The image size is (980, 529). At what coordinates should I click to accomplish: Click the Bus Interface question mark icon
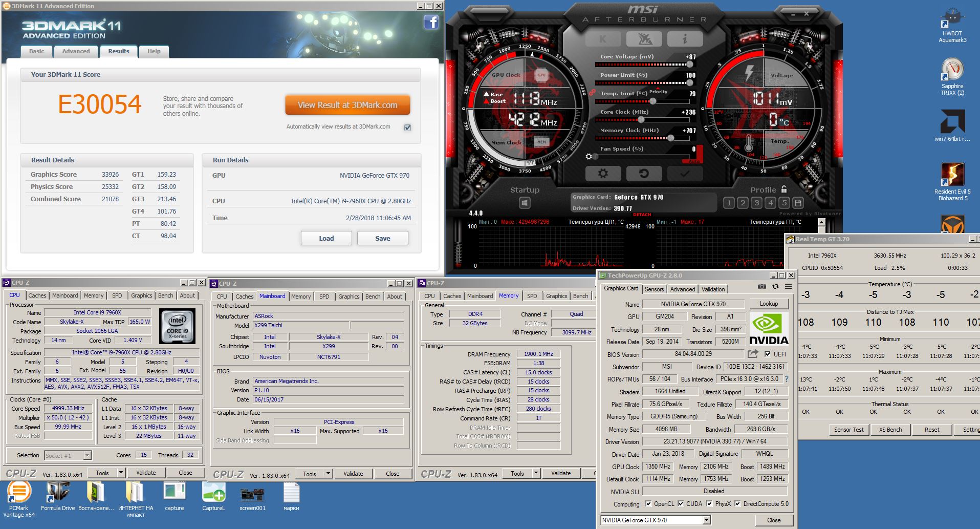click(x=787, y=379)
